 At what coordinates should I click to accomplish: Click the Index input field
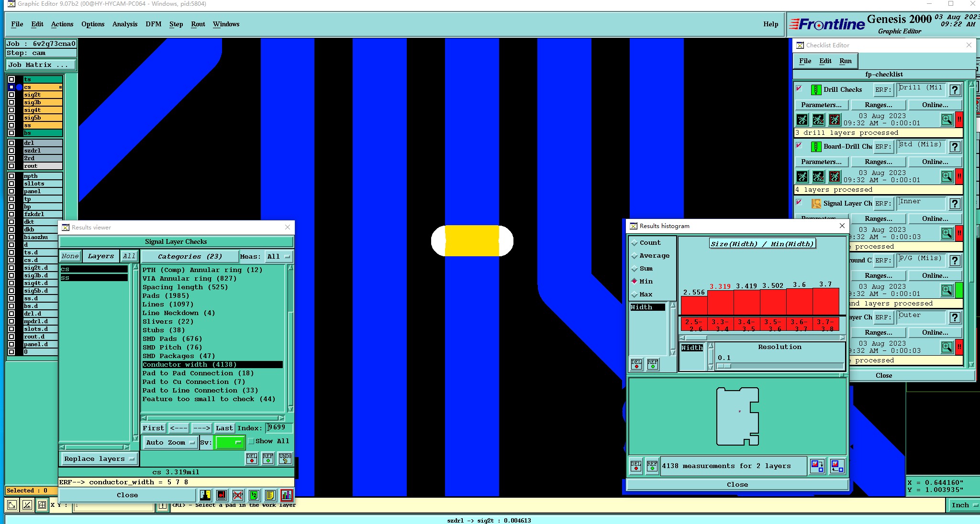point(279,427)
